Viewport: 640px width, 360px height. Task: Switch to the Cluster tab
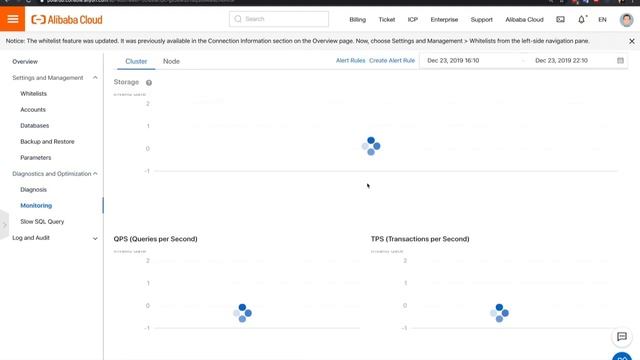[x=136, y=61]
